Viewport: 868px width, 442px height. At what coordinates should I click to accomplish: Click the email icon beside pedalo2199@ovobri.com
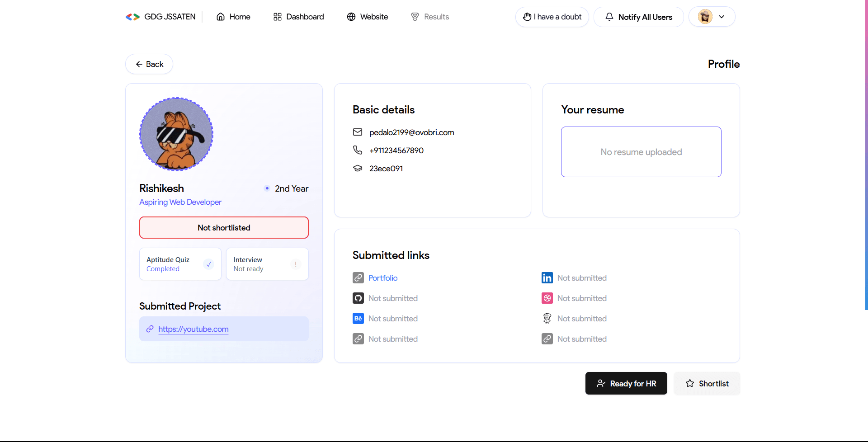[x=358, y=132]
